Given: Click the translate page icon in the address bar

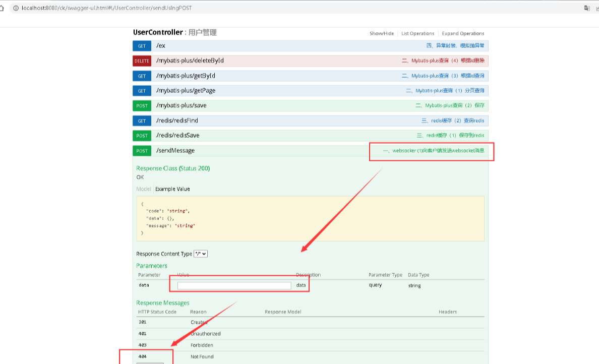Looking at the screenshot, I should click(587, 8).
